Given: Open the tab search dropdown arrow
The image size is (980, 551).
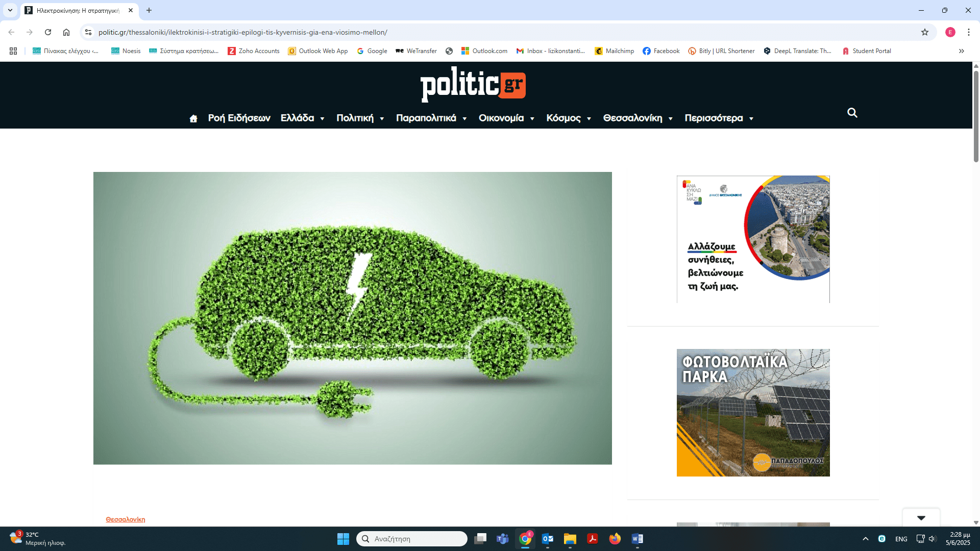Looking at the screenshot, I should [x=10, y=10].
